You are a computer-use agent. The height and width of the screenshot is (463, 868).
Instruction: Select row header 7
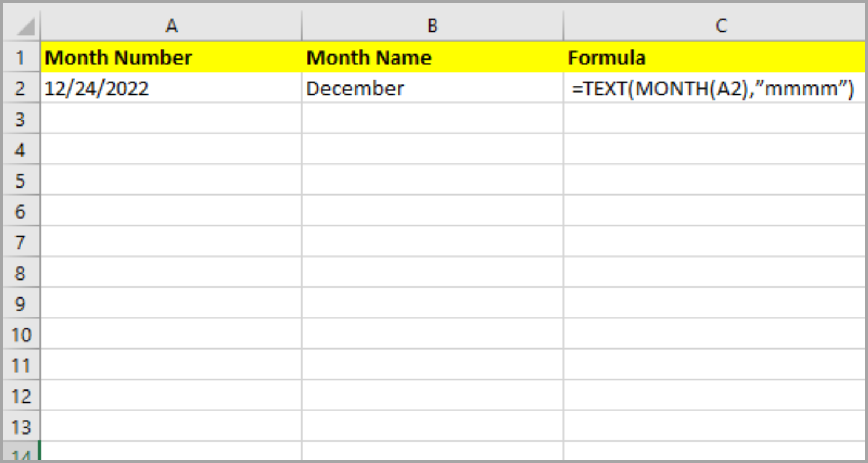tap(21, 242)
